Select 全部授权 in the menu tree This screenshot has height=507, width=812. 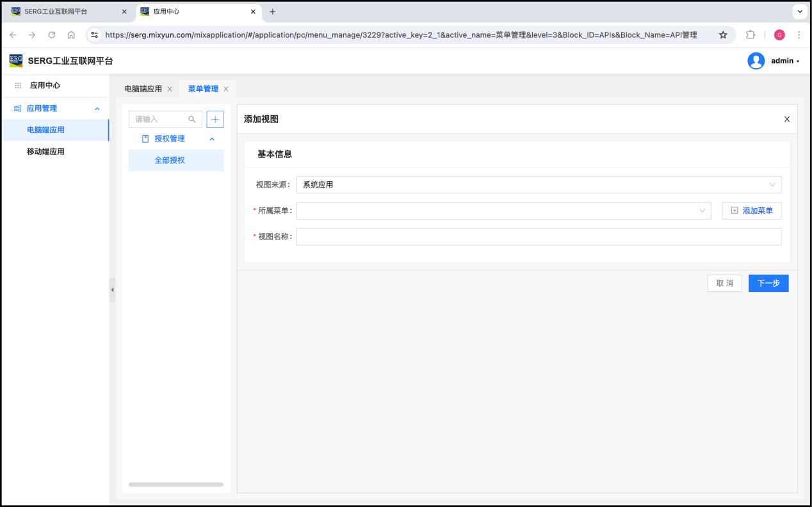click(x=170, y=161)
